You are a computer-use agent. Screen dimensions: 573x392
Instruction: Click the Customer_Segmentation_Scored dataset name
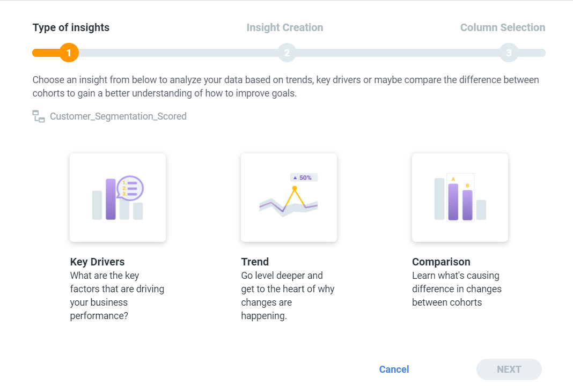pos(118,116)
